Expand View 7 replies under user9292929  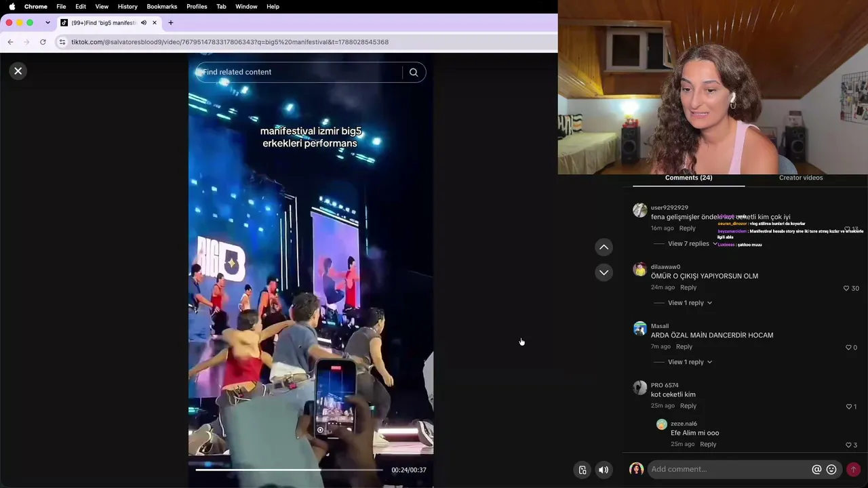tap(692, 244)
